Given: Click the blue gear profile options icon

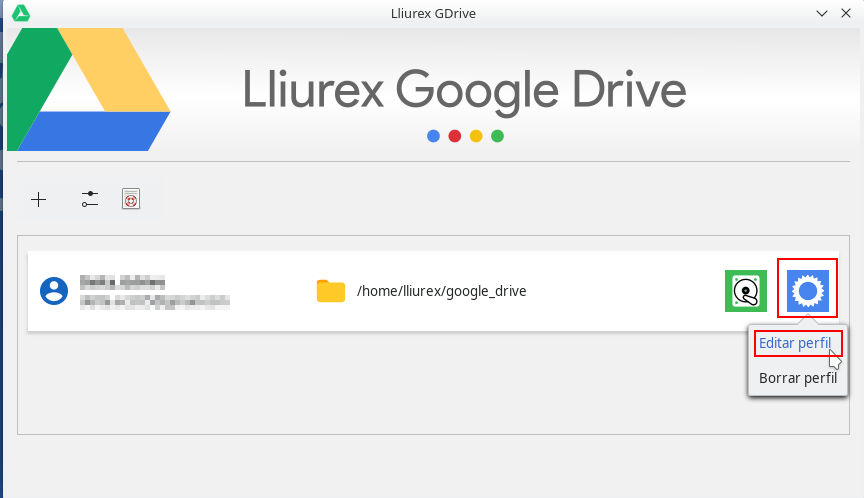Looking at the screenshot, I should pos(807,291).
